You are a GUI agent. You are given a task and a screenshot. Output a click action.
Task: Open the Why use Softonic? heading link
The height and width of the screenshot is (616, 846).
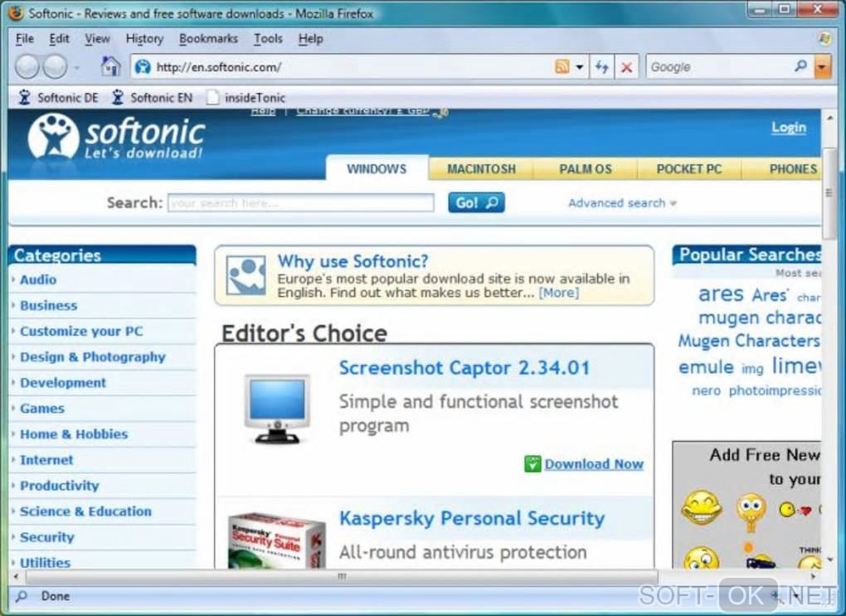pos(352,261)
